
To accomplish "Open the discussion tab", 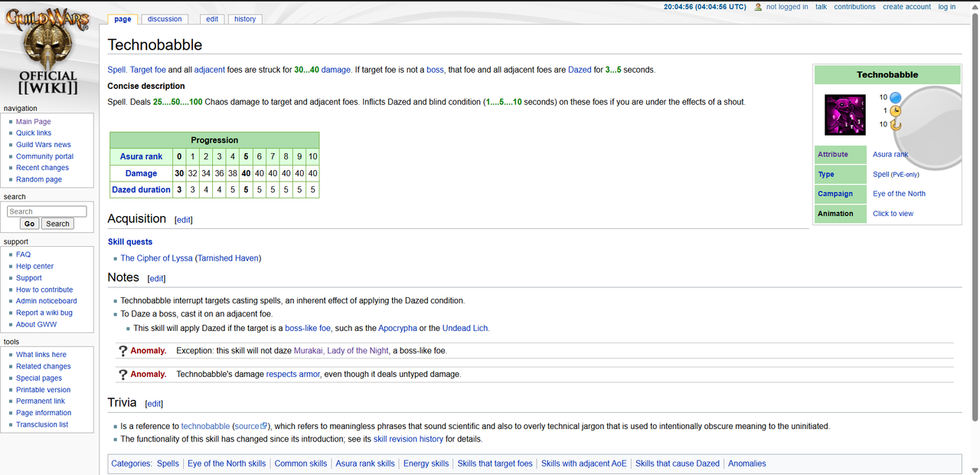I will click(x=165, y=19).
